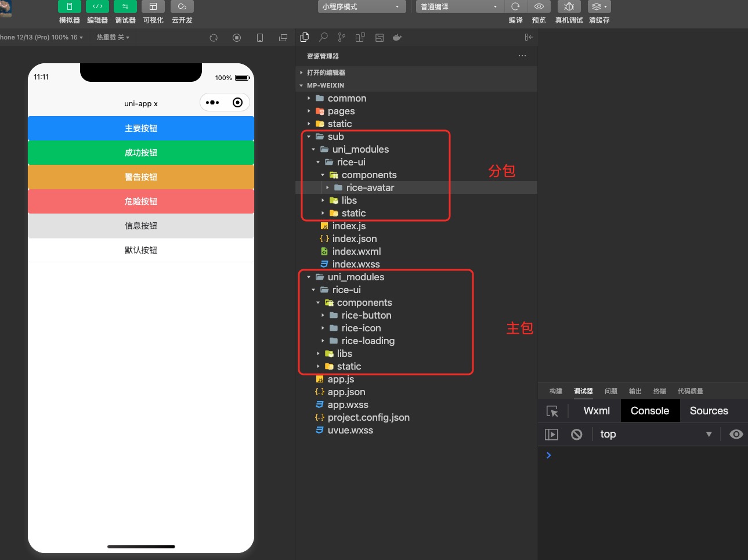Click the clear console icon
This screenshot has height=560, width=748.
pyautogui.click(x=576, y=434)
